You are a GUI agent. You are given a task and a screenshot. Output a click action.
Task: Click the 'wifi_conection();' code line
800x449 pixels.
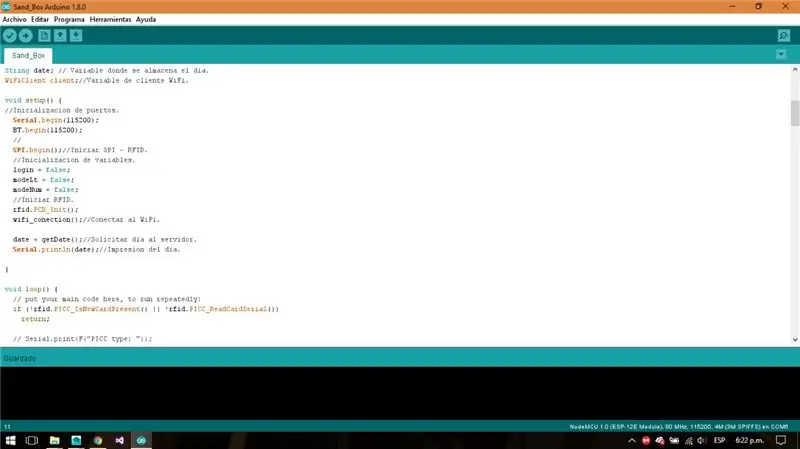click(86, 219)
